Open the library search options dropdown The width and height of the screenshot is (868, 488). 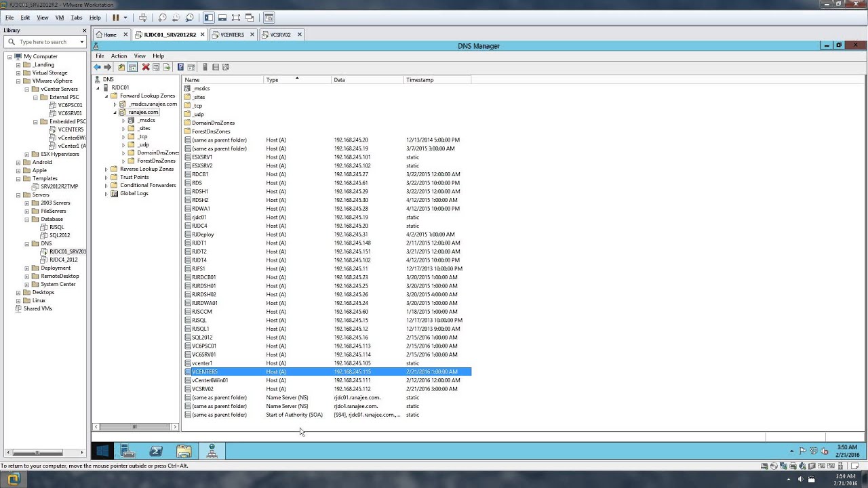[82, 42]
